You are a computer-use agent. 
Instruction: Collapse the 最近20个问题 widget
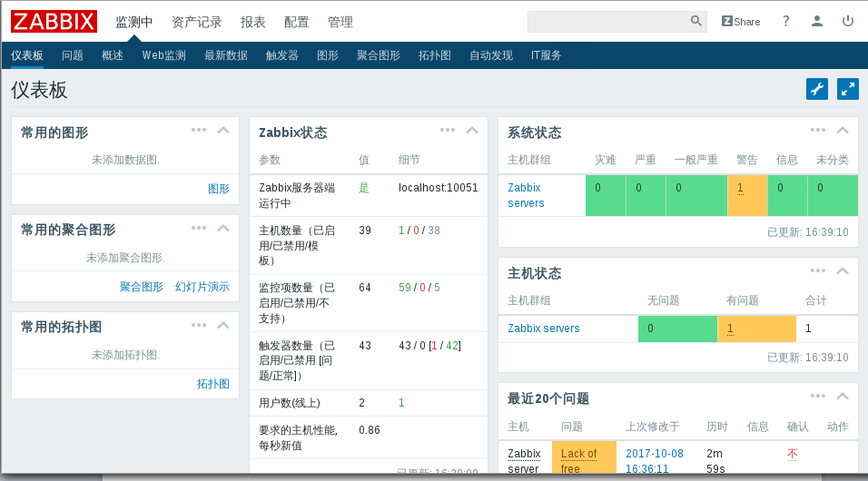(x=843, y=396)
